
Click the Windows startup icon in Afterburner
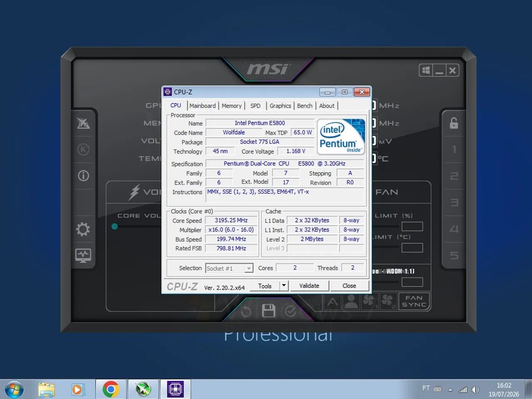pyautogui.click(x=426, y=70)
